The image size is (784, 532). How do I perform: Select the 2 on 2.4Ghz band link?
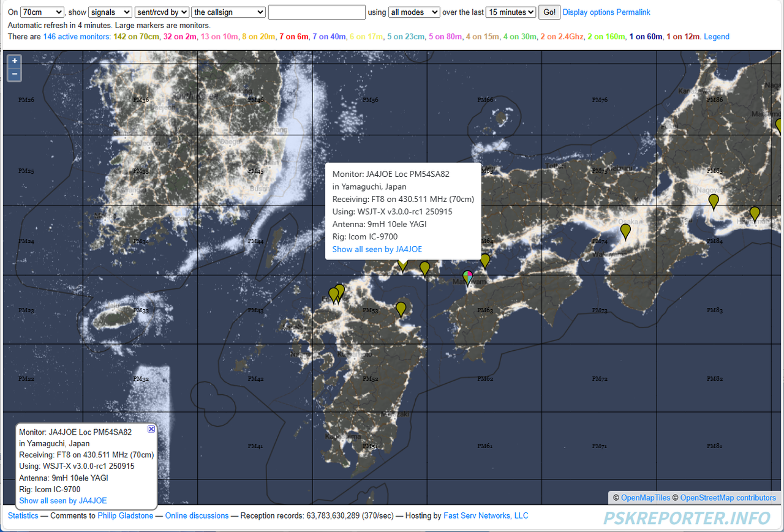562,37
